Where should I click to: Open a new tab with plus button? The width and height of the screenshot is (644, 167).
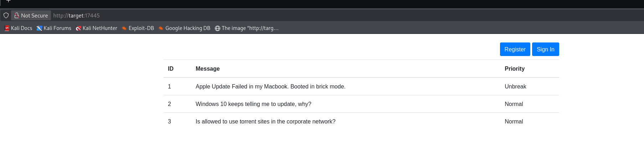click(x=9, y=1)
